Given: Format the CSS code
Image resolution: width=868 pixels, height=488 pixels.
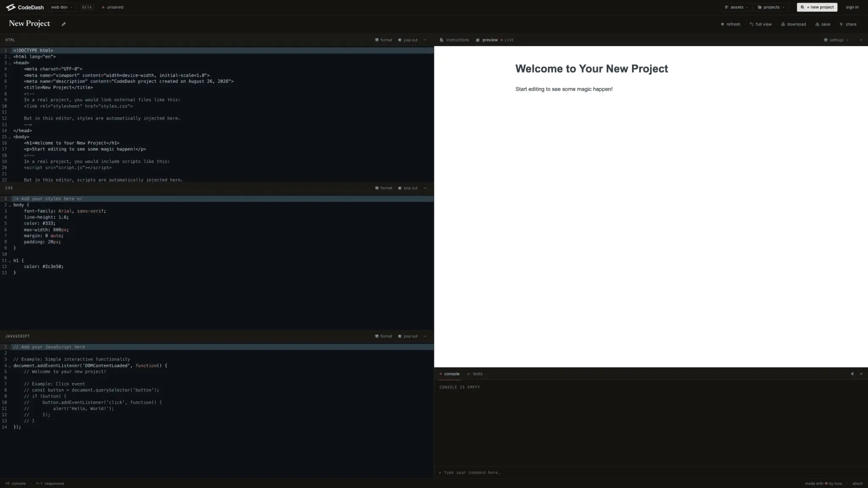Looking at the screenshot, I should (384, 188).
